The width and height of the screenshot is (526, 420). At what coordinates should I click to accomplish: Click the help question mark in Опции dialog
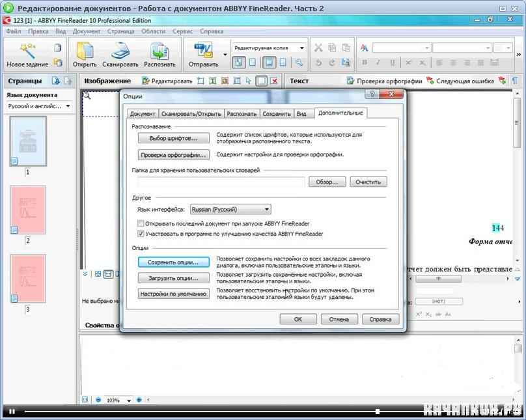tap(372, 94)
